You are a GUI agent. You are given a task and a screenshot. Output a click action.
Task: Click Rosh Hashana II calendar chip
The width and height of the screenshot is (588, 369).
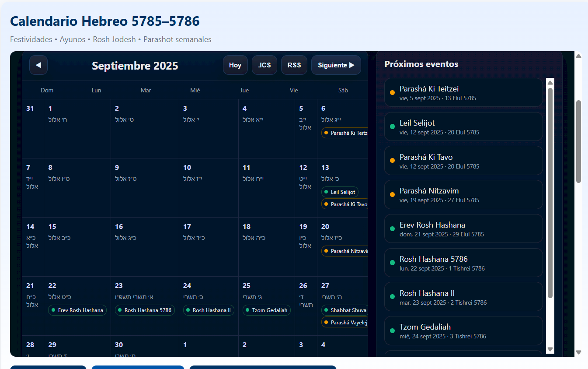click(x=209, y=310)
